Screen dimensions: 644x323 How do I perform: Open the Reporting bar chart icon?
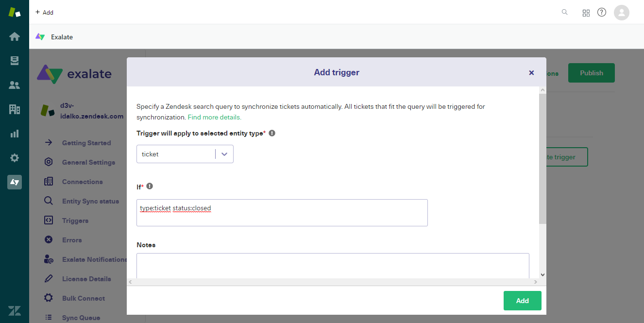coord(15,134)
